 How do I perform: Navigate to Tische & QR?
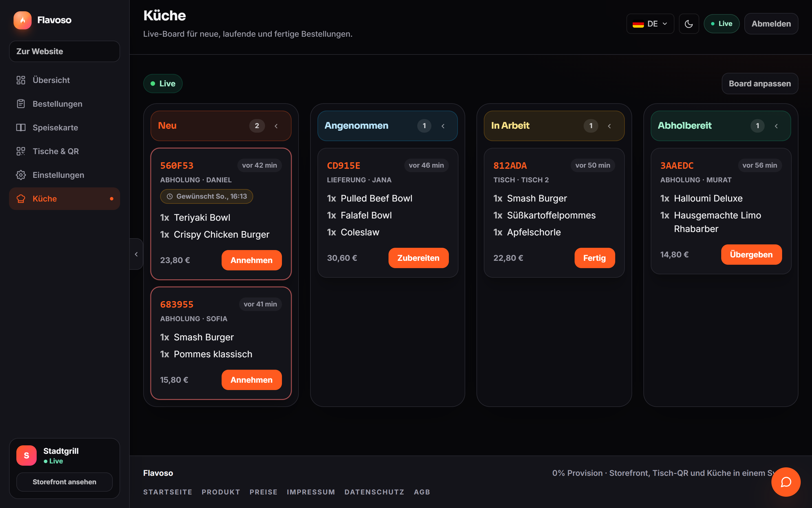coord(64,151)
